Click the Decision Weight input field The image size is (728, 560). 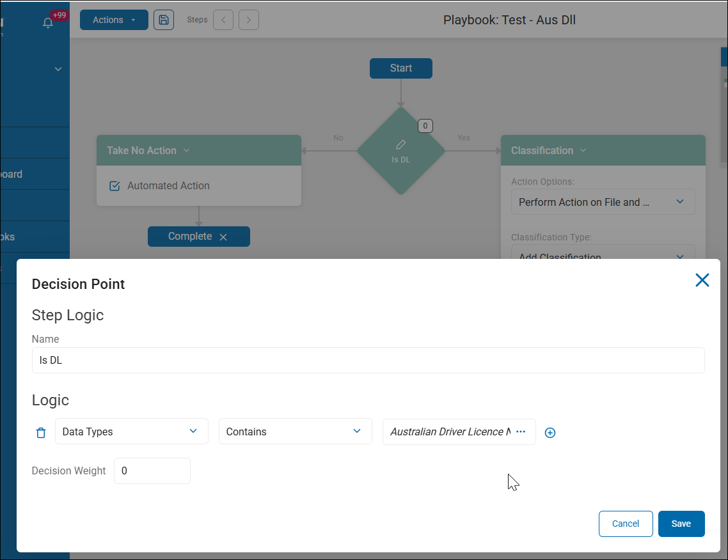[x=152, y=471]
